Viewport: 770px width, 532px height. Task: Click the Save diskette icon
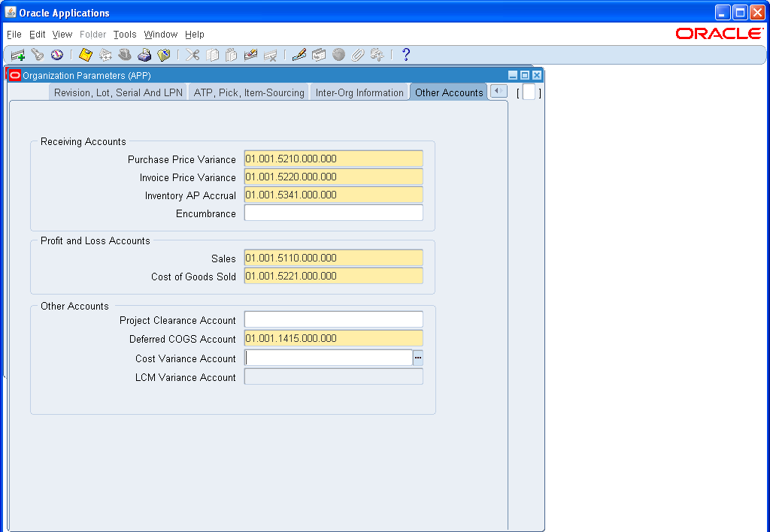pos(85,54)
